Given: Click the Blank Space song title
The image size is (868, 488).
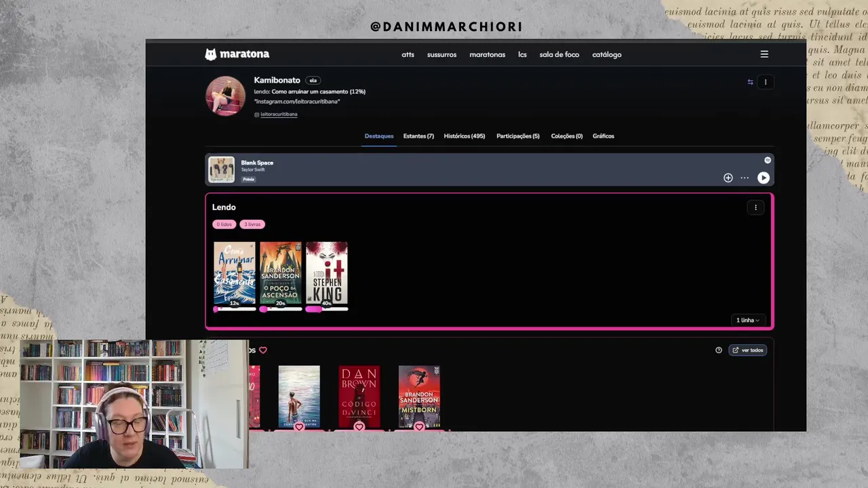Looking at the screenshot, I should (257, 163).
